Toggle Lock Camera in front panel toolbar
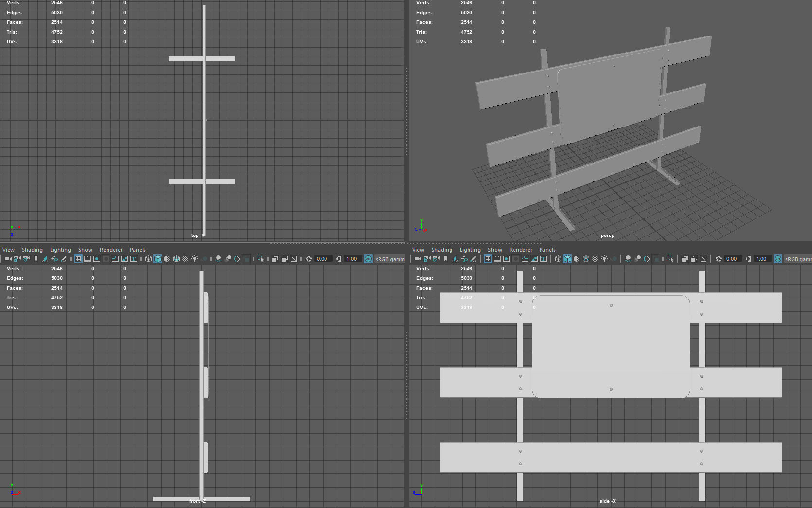Image resolution: width=812 pixels, height=508 pixels. pyautogui.click(x=18, y=259)
